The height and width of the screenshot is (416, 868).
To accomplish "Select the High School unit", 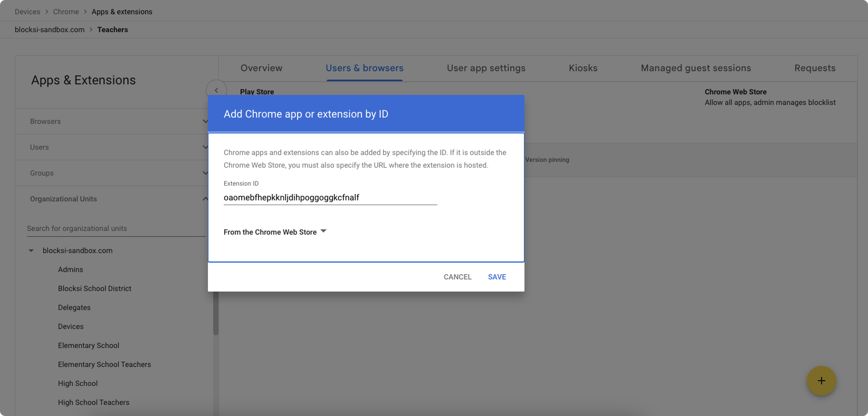I will pyautogui.click(x=78, y=383).
